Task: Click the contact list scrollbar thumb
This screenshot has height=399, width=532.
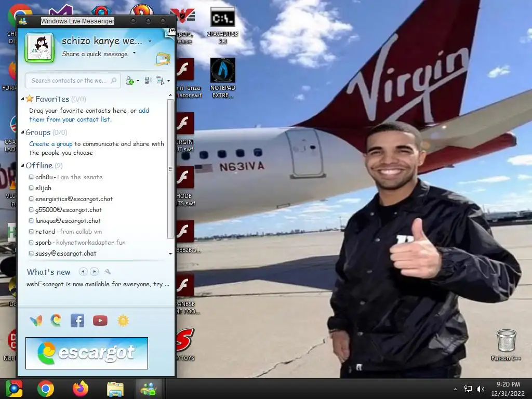Action: point(170,169)
